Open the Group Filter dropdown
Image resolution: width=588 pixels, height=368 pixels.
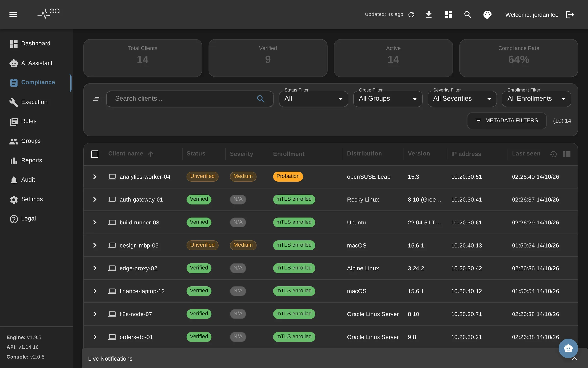388,99
